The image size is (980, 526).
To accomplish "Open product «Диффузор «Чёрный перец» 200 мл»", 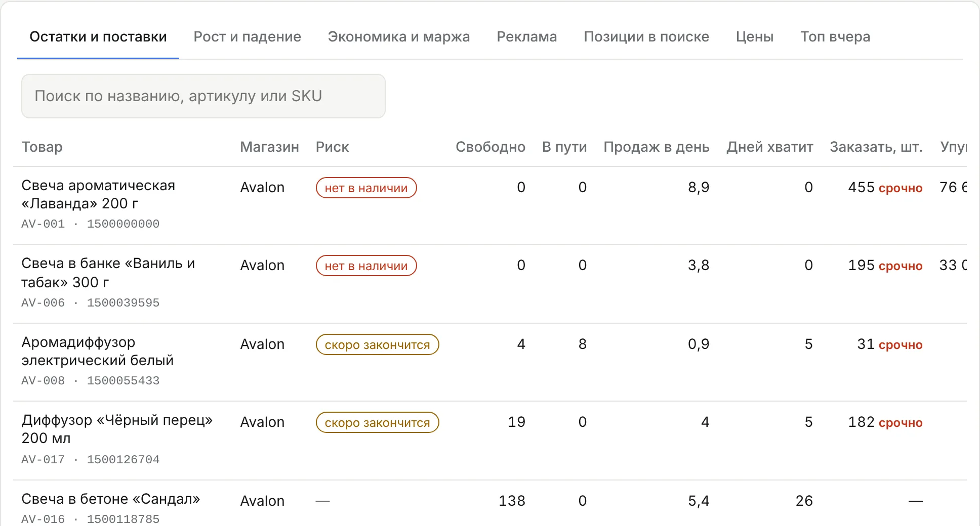I will [117, 429].
